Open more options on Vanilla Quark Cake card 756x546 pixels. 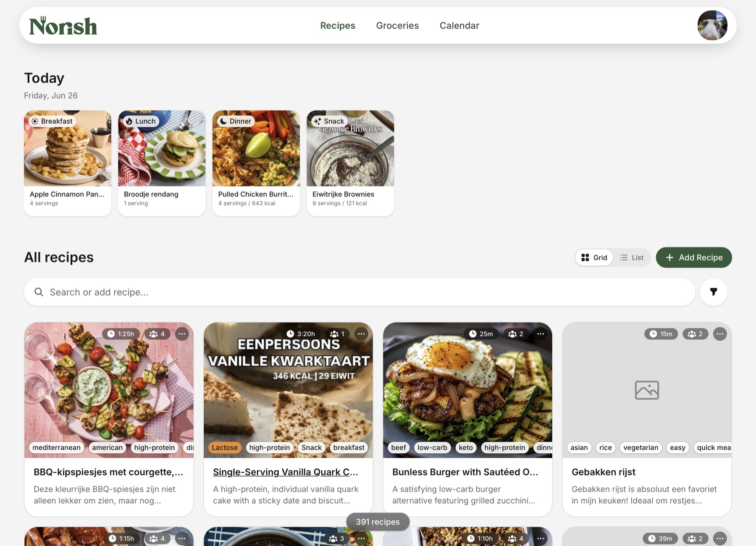point(361,334)
